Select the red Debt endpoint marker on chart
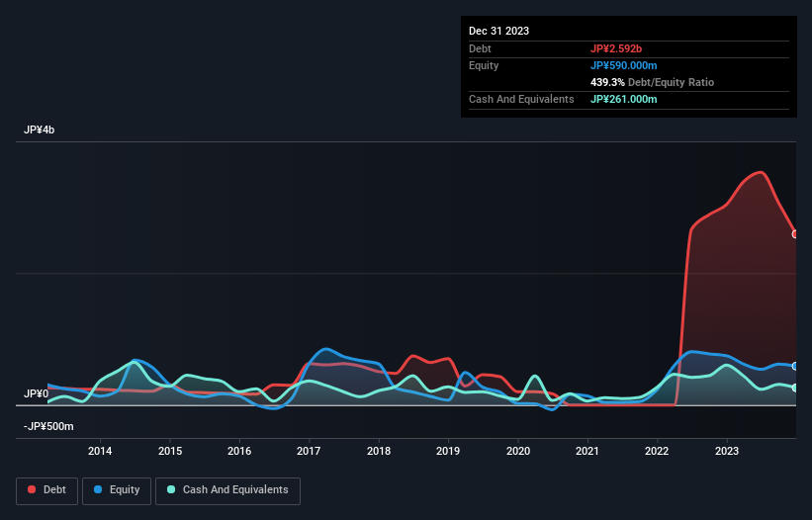The width and height of the screenshot is (812, 520). click(795, 234)
